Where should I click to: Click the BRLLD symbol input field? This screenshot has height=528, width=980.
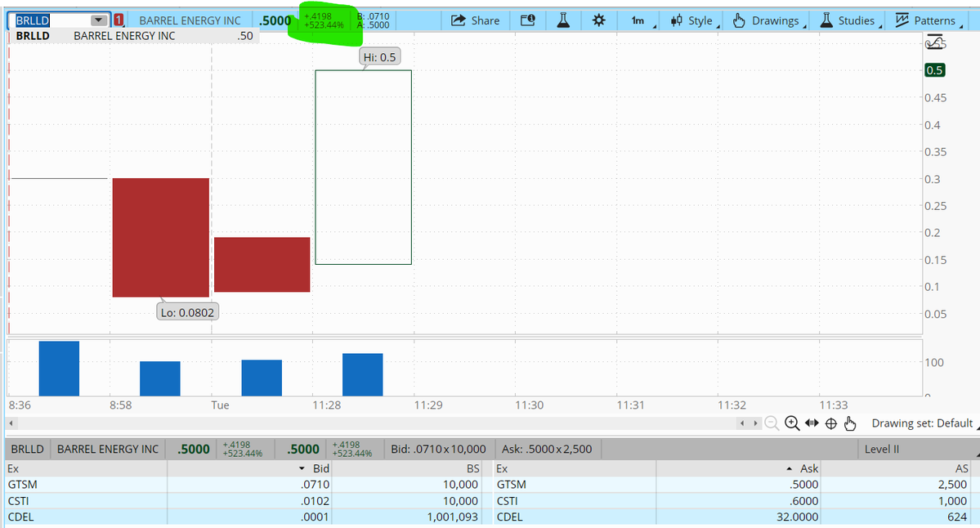[x=51, y=20]
